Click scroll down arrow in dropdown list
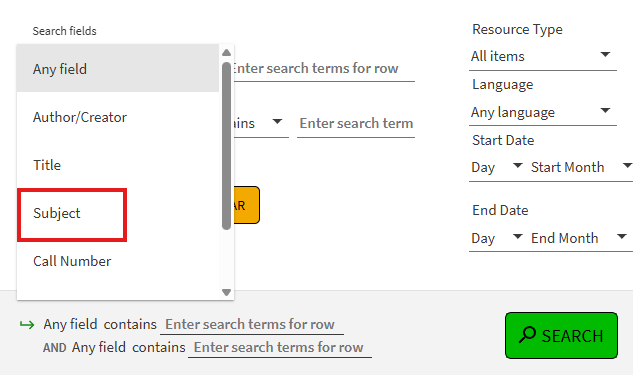Viewport: 633px width, 375px height. coord(226,292)
